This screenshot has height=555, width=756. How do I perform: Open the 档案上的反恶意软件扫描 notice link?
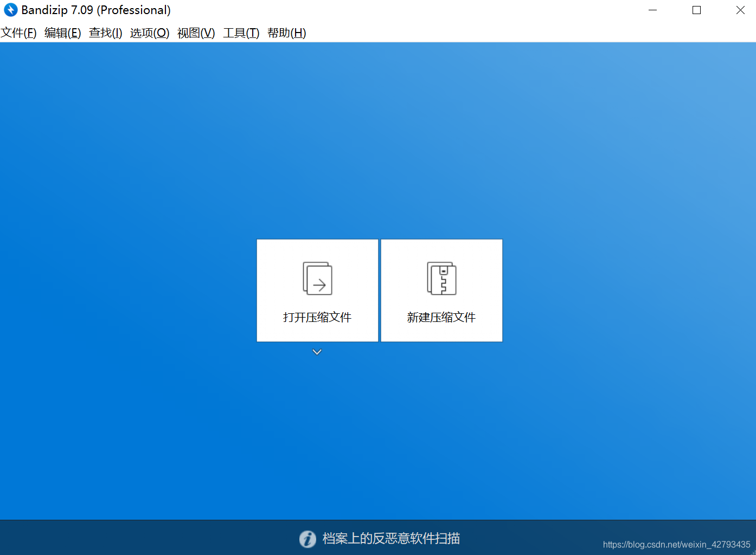pos(391,538)
